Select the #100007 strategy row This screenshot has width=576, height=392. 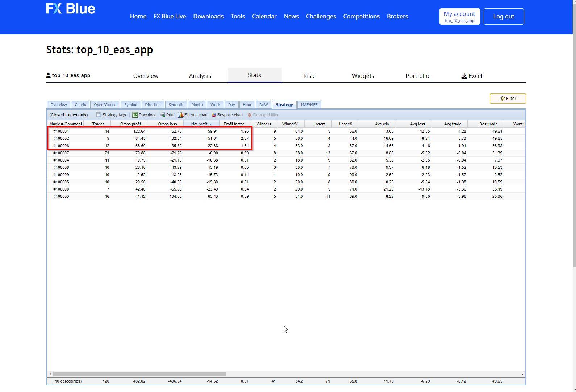coord(286,153)
